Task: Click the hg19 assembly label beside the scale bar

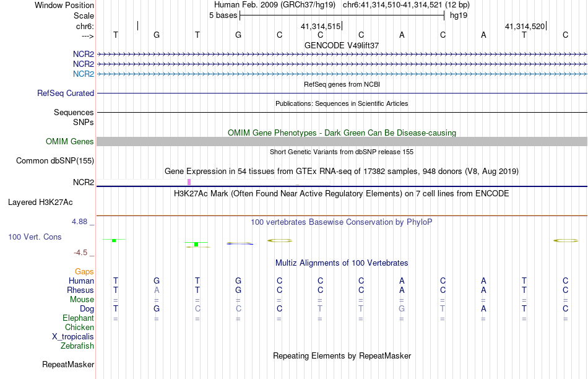Action: 459,15
